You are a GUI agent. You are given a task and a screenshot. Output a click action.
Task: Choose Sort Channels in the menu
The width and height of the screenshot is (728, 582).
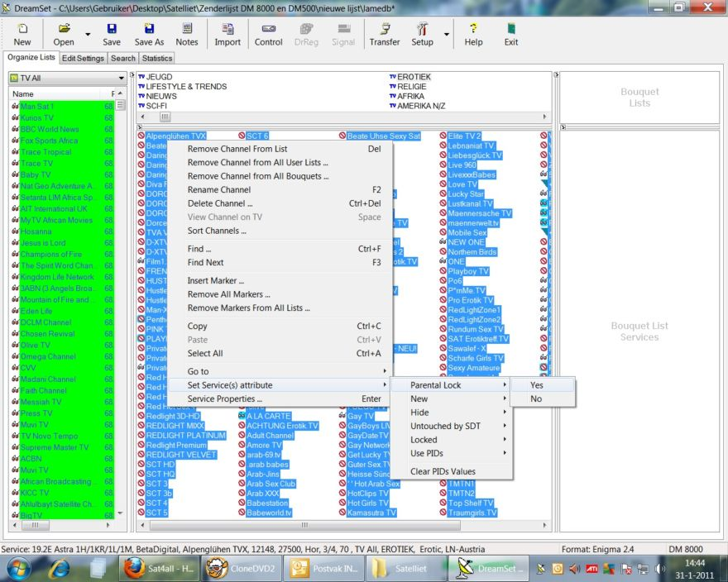point(280,231)
